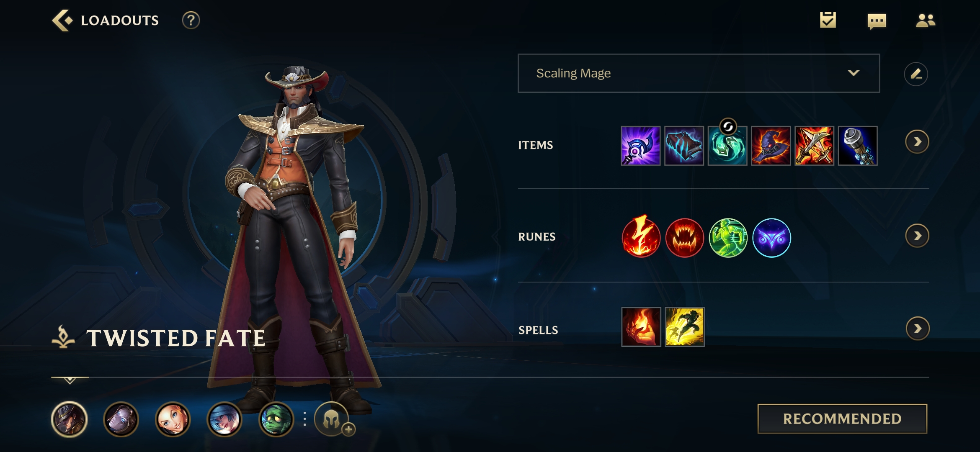This screenshot has height=452, width=980.
Task: Go back using the Loadouts arrow
Action: click(63, 21)
